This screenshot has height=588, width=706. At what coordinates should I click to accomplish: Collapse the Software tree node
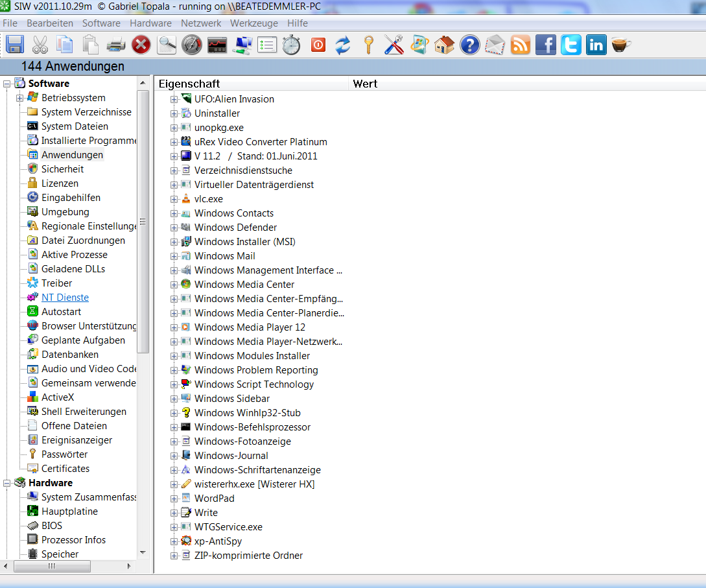6,84
